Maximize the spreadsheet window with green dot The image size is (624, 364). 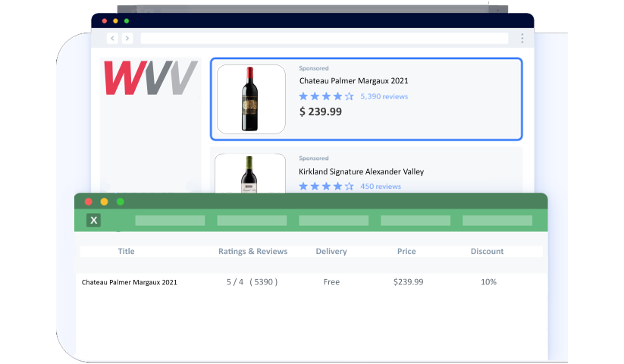[121, 202]
